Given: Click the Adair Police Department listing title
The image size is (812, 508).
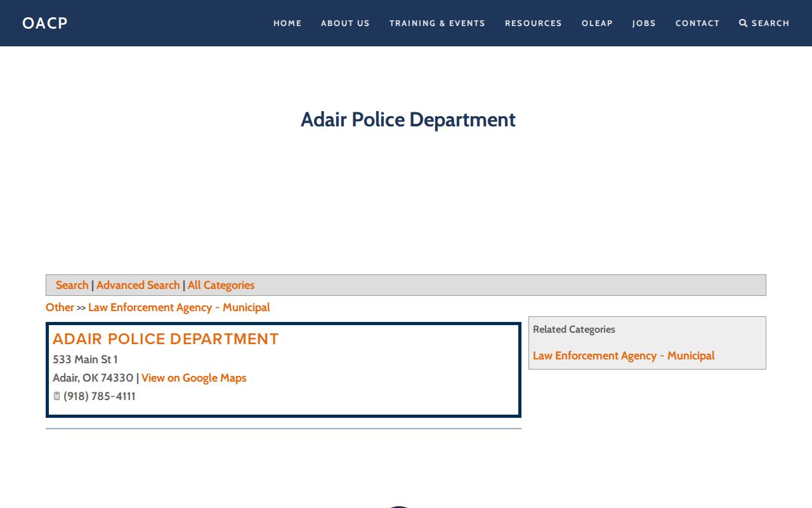Looking at the screenshot, I should [166, 339].
